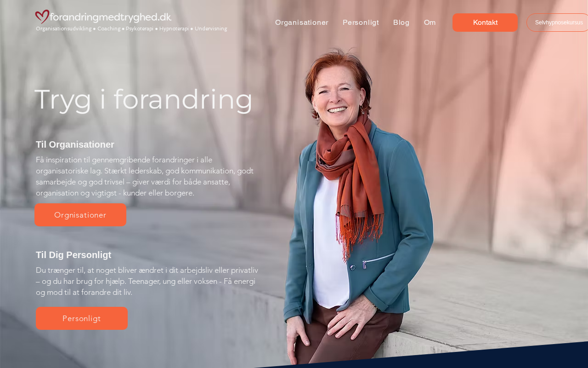Click the paragraph about gennemgribende forandringer
The height and width of the screenshot is (368, 588).
click(145, 176)
